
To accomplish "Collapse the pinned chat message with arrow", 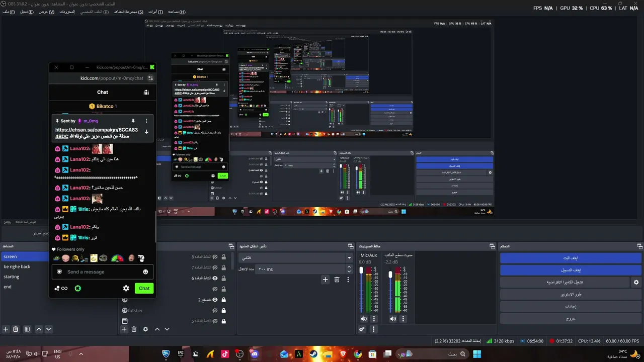I will [146, 132].
